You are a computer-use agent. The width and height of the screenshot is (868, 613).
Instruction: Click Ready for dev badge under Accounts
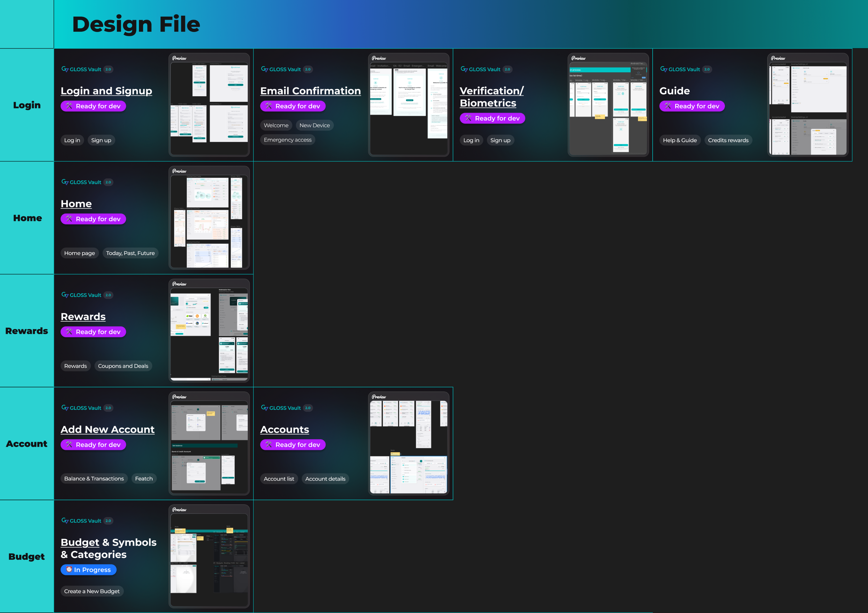[293, 445]
